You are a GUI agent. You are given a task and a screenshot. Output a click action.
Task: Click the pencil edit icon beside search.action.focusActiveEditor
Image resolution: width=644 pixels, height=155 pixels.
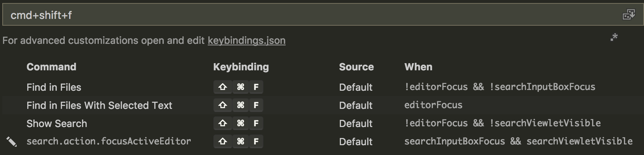[11, 141]
